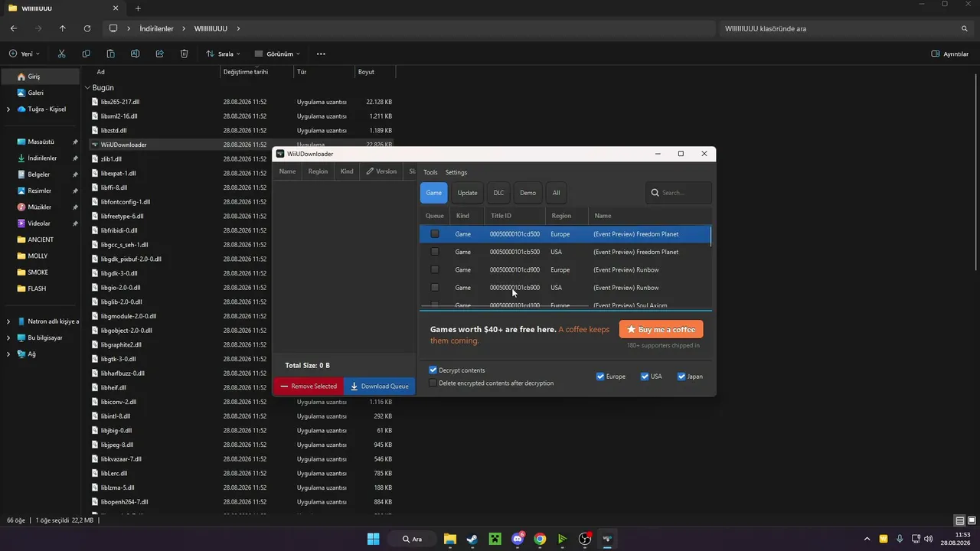Image resolution: width=980 pixels, height=551 pixels.
Task: Click the Buy me a coffee button
Action: [x=661, y=329]
